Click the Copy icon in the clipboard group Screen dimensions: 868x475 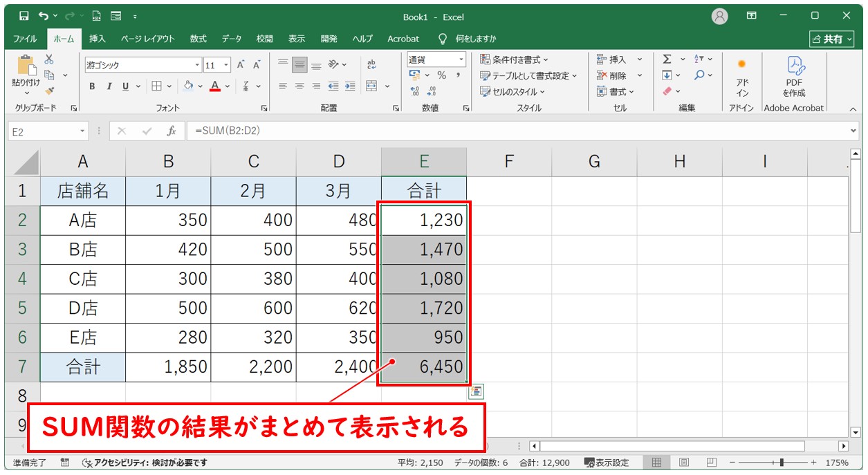(49, 75)
